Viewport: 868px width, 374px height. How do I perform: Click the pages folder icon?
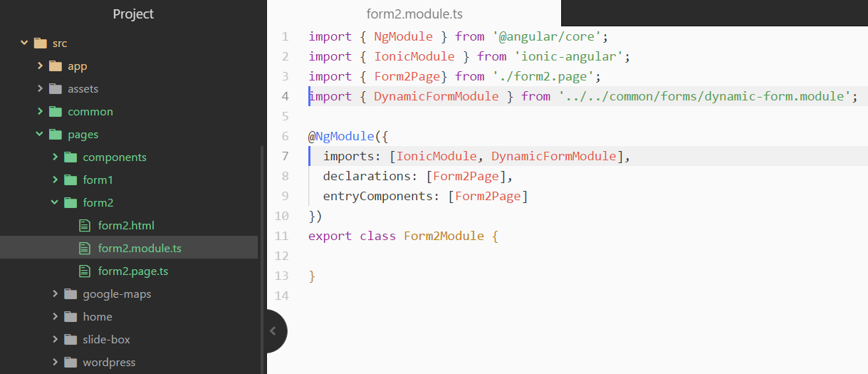click(x=56, y=135)
